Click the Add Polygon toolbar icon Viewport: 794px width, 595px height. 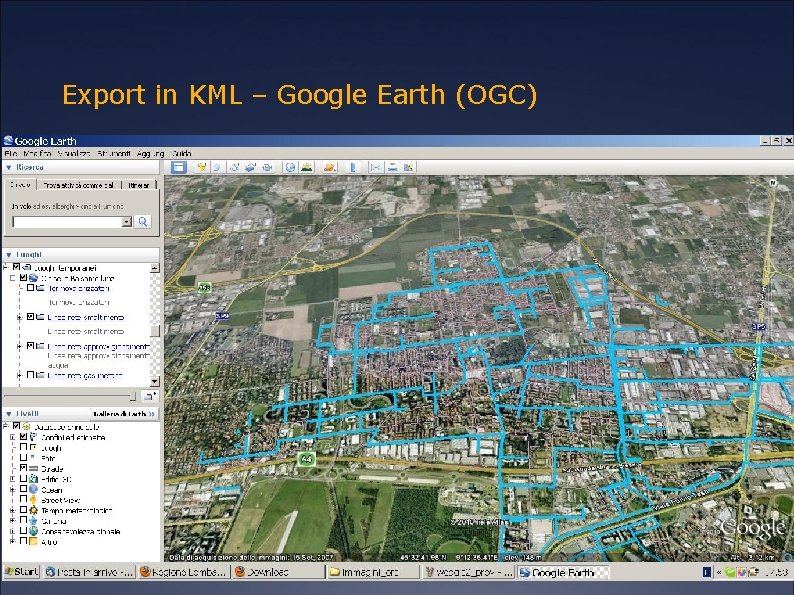217,167
